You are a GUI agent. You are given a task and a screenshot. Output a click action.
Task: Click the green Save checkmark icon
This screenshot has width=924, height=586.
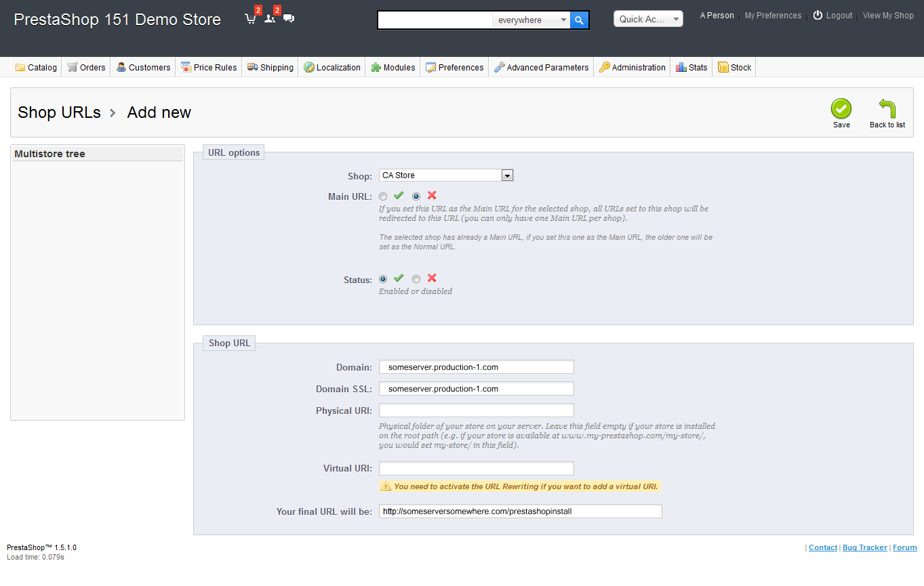841,109
